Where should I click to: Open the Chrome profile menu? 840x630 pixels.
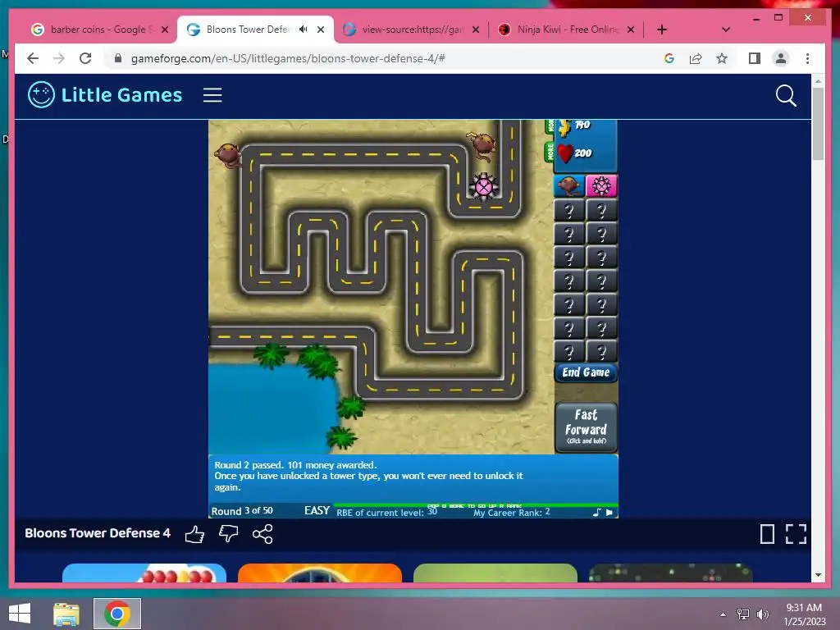781,58
